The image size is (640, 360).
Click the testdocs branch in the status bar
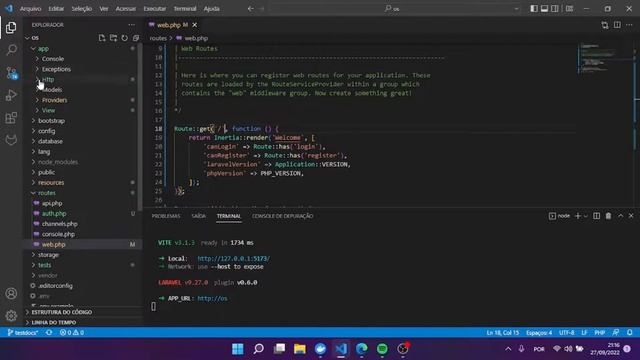(x=23, y=333)
